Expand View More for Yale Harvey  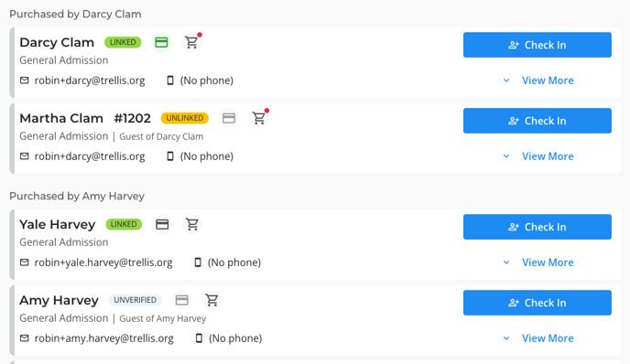click(x=538, y=262)
